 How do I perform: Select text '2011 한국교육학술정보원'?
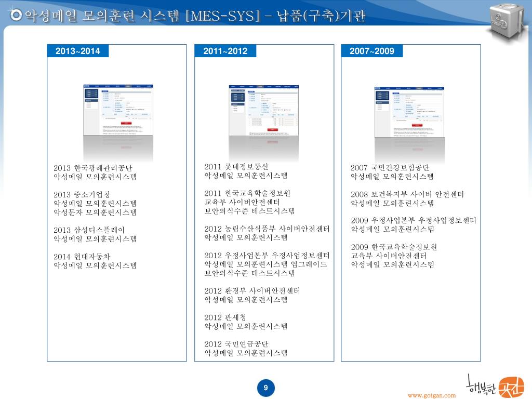pos(247,193)
